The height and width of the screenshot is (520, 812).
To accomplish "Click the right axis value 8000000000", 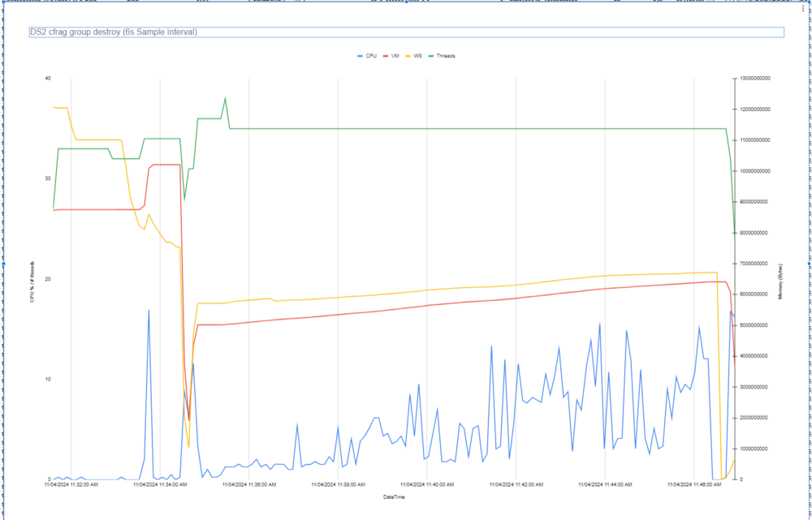I will (754, 233).
